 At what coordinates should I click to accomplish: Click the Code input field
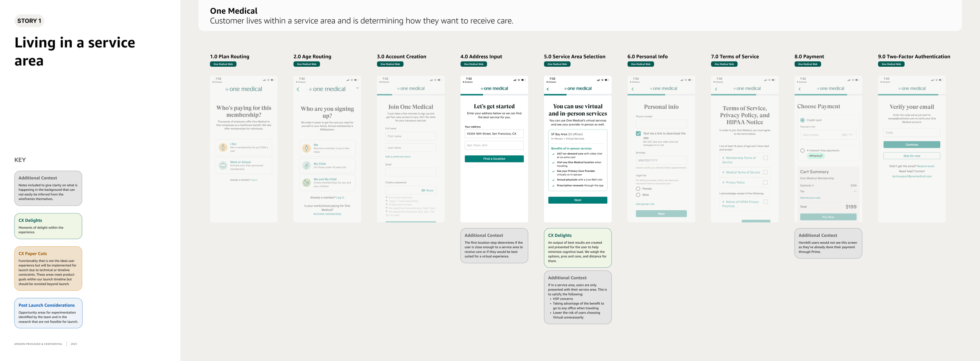[x=911, y=133]
